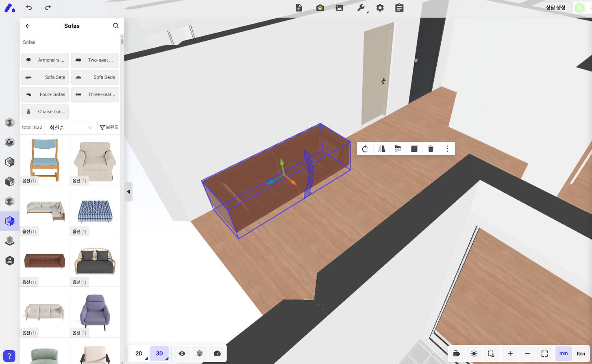Redo the last action

point(48,8)
